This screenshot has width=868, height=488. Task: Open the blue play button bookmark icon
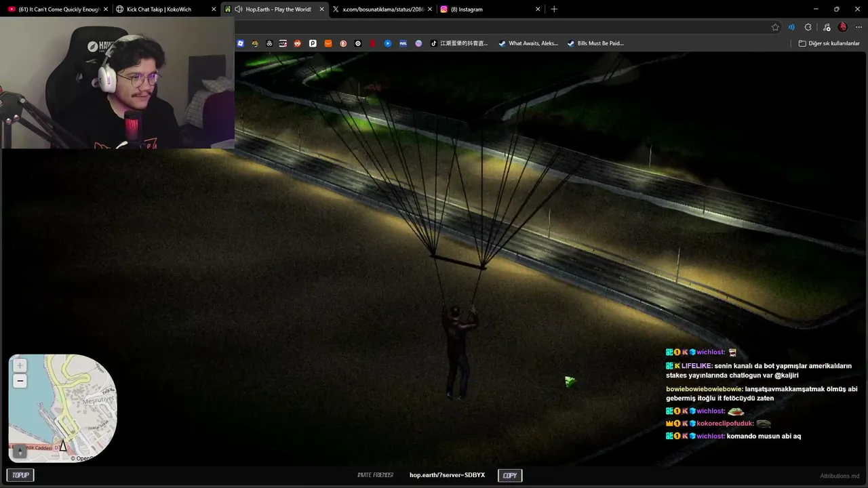[388, 43]
